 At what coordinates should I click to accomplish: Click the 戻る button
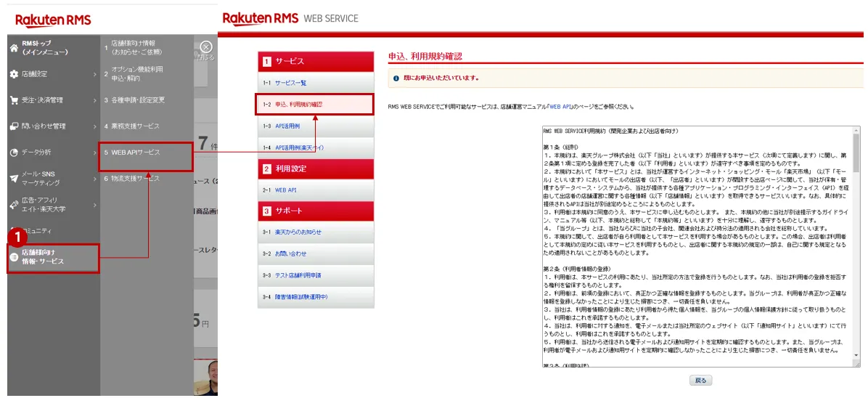pyautogui.click(x=700, y=381)
